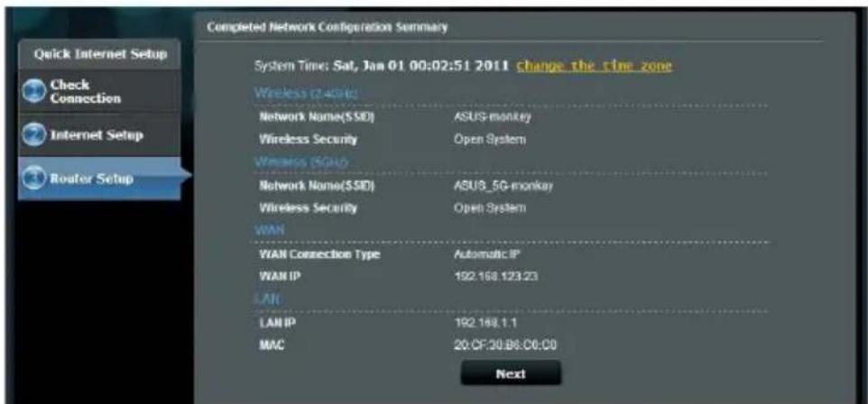The height and width of the screenshot is (404, 868).
Task: Click the SSID value 'ASUS-monkey'
Action: pyautogui.click(x=492, y=116)
